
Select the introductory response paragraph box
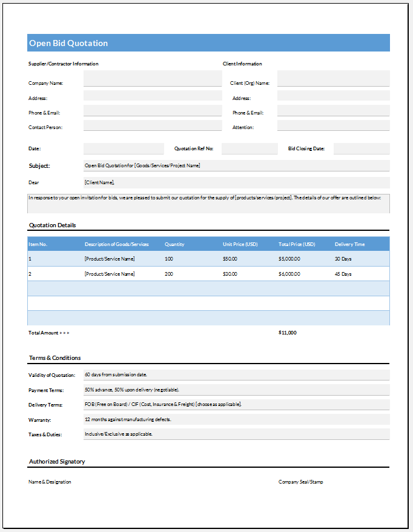[x=208, y=204]
